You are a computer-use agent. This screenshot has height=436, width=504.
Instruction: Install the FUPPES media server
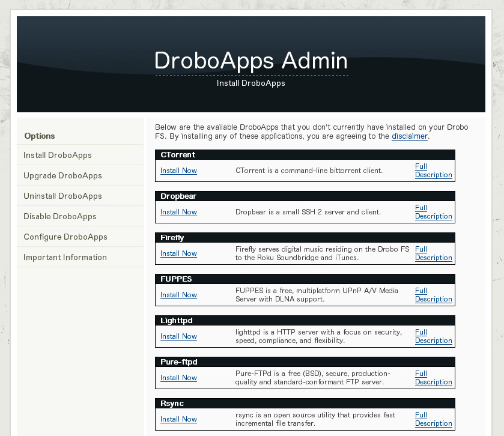[x=178, y=295]
